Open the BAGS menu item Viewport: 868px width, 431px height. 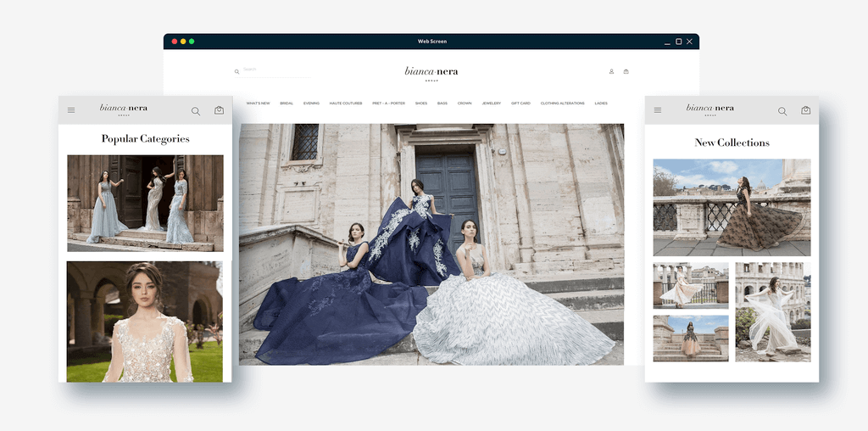(x=442, y=104)
